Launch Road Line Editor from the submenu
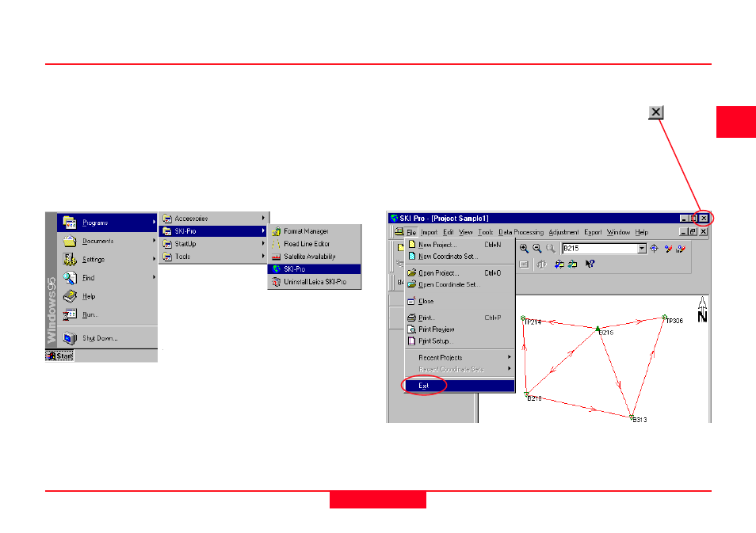The image size is (756, 533). [x=315, y=244]
